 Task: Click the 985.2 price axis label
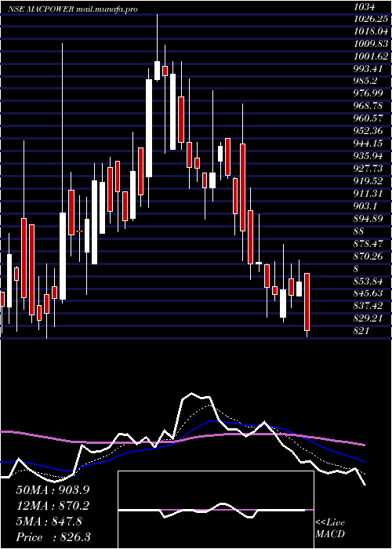pyautogui.click(x=367, y=81)
